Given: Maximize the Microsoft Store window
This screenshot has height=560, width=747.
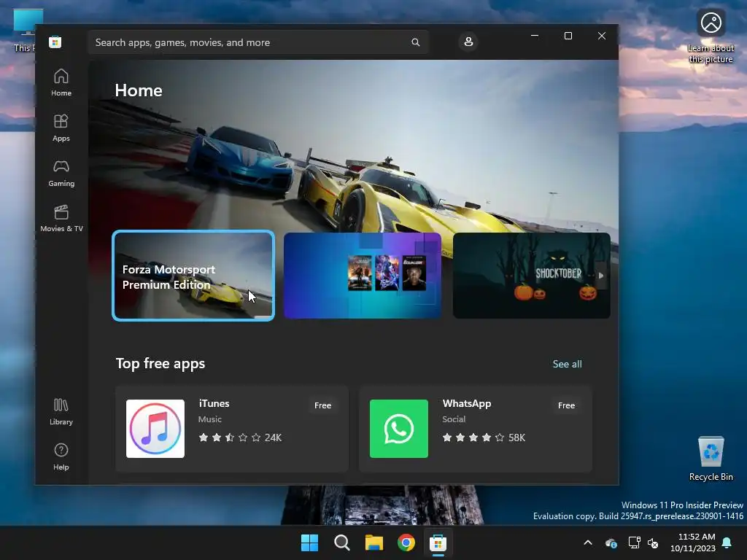Looking at the screenshot, I should click(568, 36).
